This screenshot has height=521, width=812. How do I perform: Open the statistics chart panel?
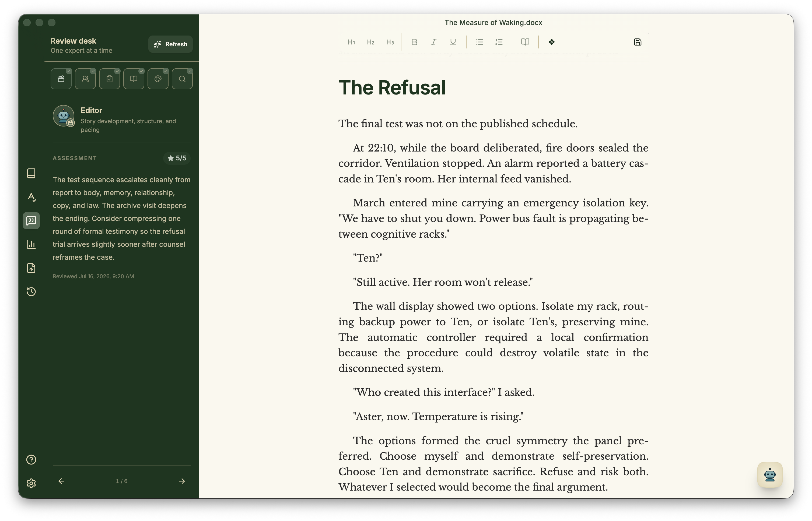click(x=31, y=244)
